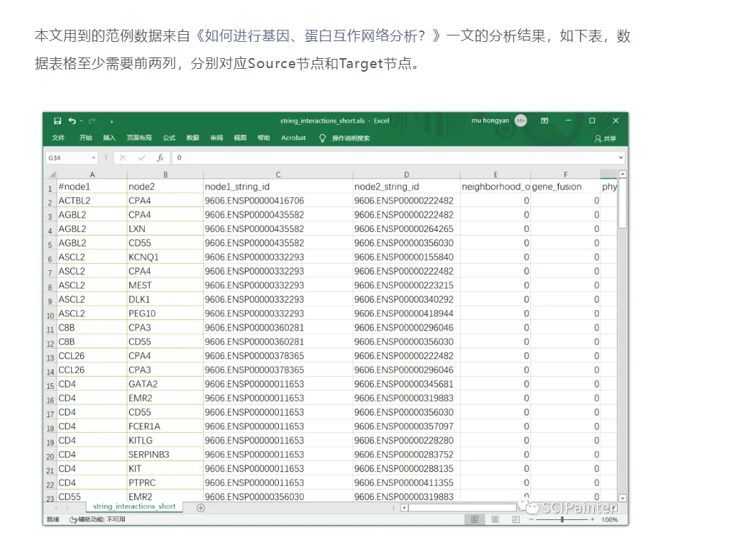Click the formula bar confirm checkmark icon
This screenshot has width=756, height=547.
click(x=142, y=158)
